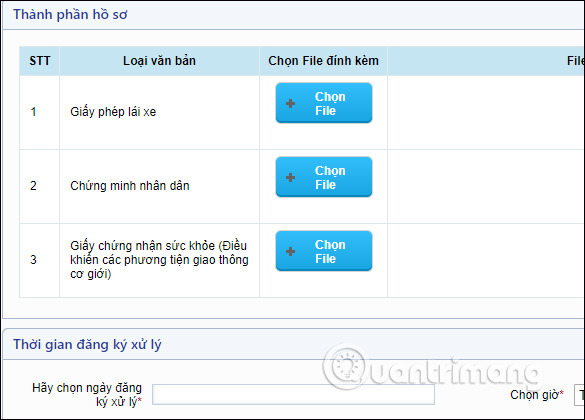Image resolution: width=585 pixels, height=420 pixels.
Task: Click row number 1 in STT column
Action: pyautogui.click(x=34, y=112)
